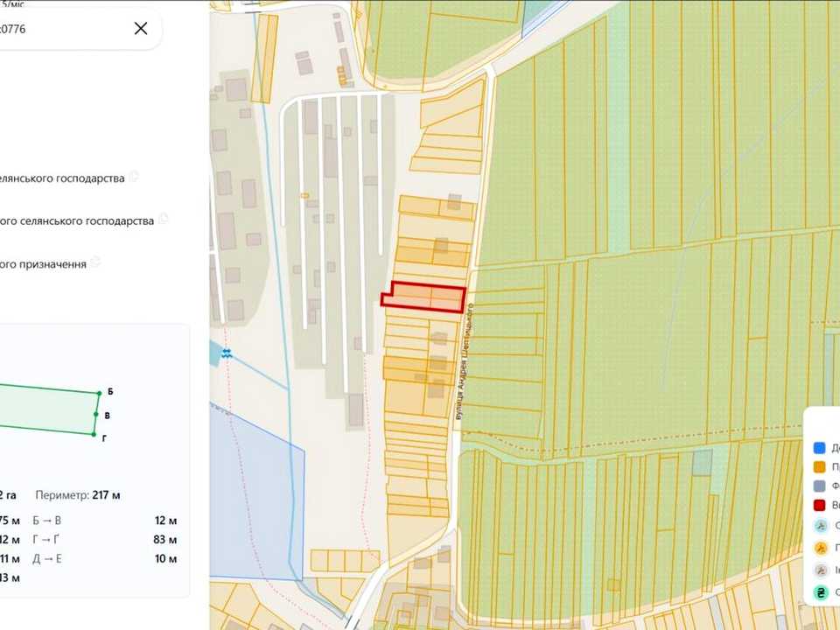Screen dimensions: 840x630
Task: Copy the text ending in 'селянського господарства' on the first line
Action: point(133,176)
